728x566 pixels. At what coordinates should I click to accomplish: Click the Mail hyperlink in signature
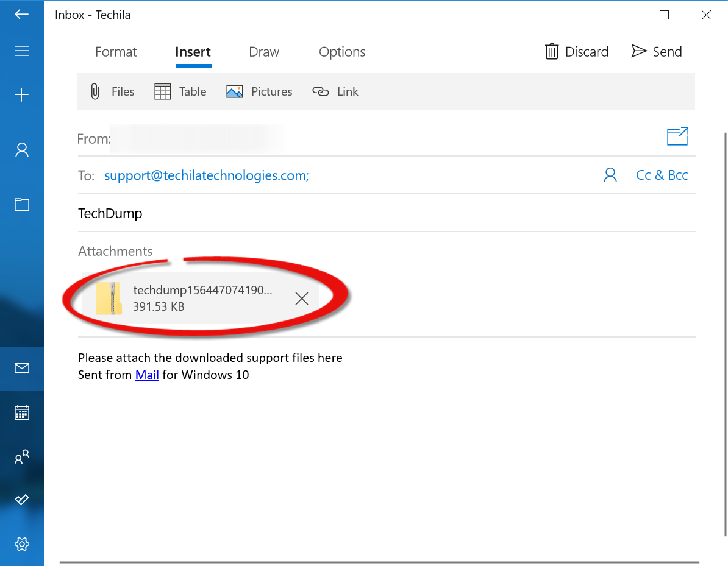147,375
